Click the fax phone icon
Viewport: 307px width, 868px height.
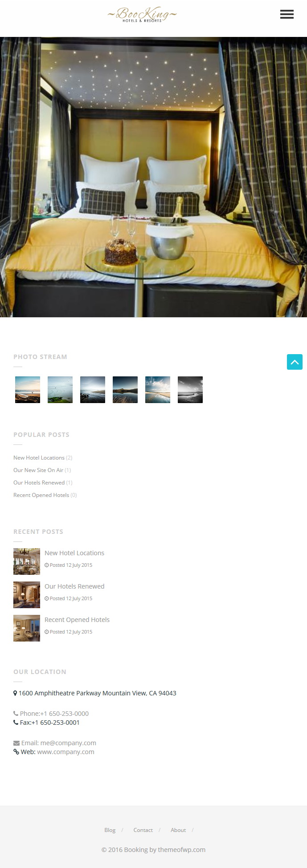click(x=16, y=723)
